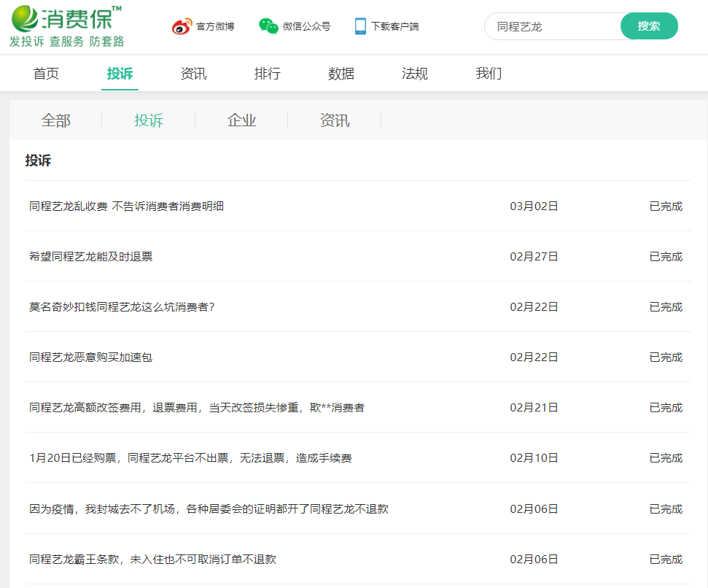This screenshot has width=708, height=588.
Task: Click the slogan 发投诉 查服务 防套路
Action: 67,42
